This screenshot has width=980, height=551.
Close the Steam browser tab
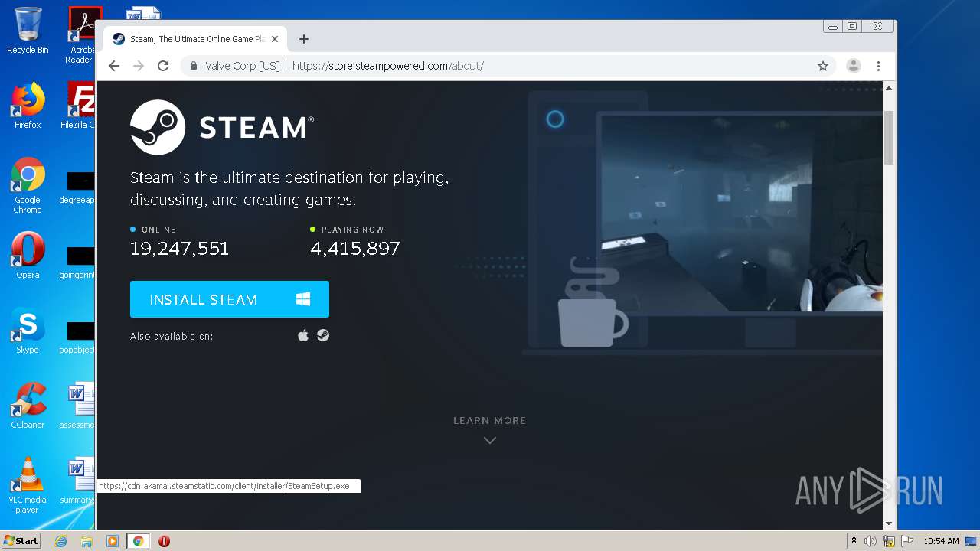tap(275, 39)
